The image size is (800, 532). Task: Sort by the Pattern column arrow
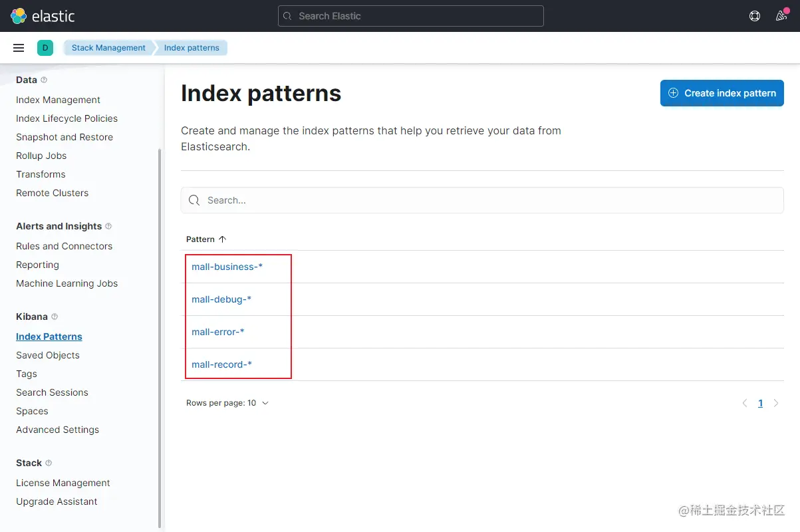(223, 239)
